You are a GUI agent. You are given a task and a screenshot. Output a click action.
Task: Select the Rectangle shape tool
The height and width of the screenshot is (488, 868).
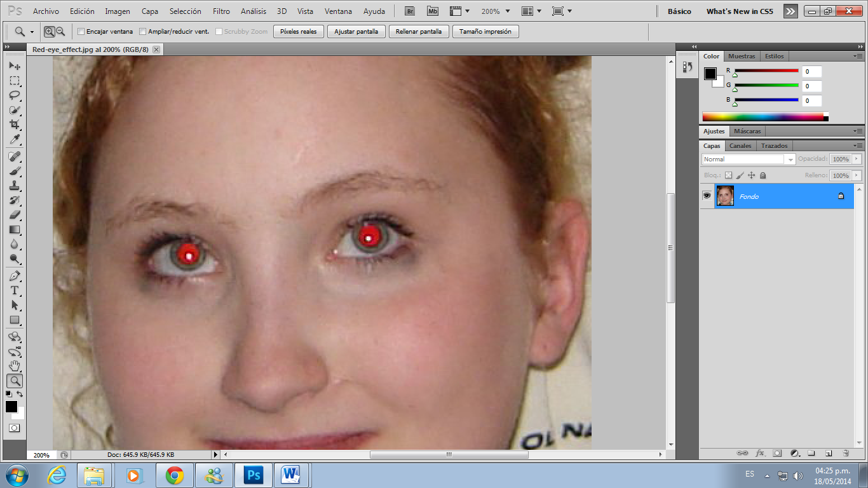click(x=15, y=320)
